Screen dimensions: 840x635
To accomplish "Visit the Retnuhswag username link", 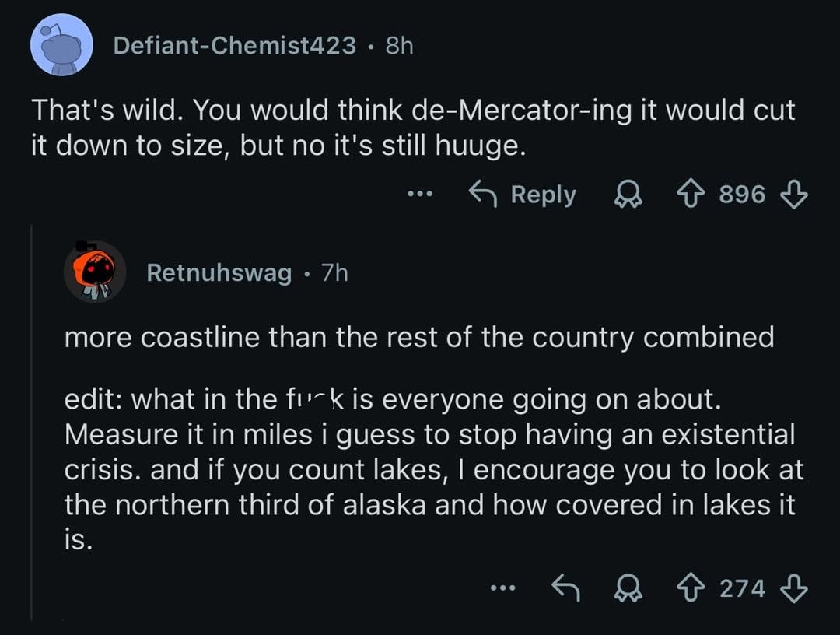I will click(x=219, y=273).
